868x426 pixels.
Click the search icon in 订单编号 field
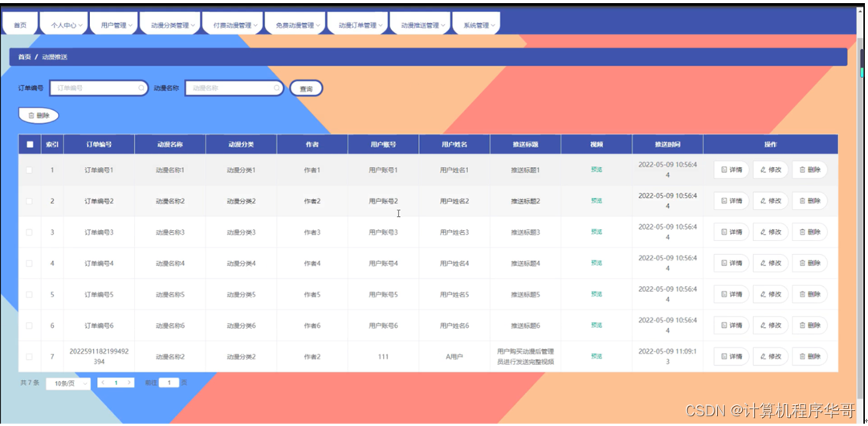(141, 88)
